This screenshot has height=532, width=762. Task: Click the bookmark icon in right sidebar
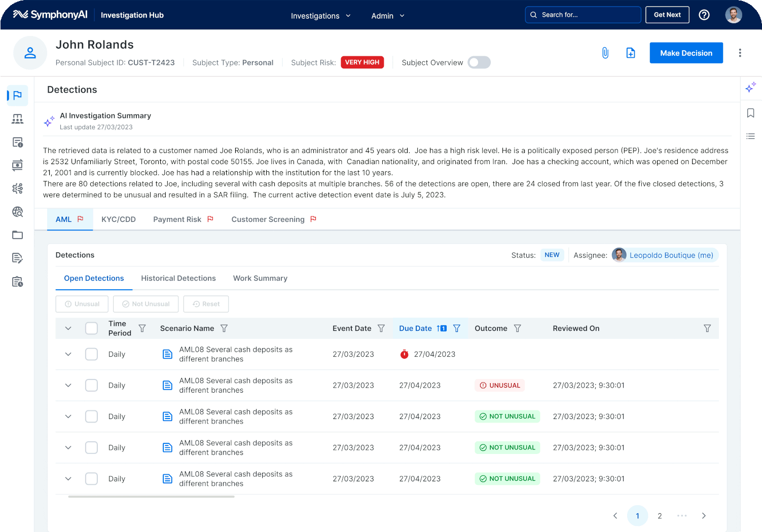point(750,113)
